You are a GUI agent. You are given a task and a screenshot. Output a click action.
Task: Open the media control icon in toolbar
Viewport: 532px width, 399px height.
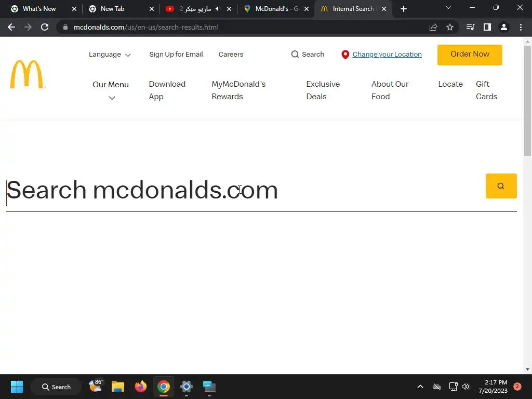pos(470,27)
